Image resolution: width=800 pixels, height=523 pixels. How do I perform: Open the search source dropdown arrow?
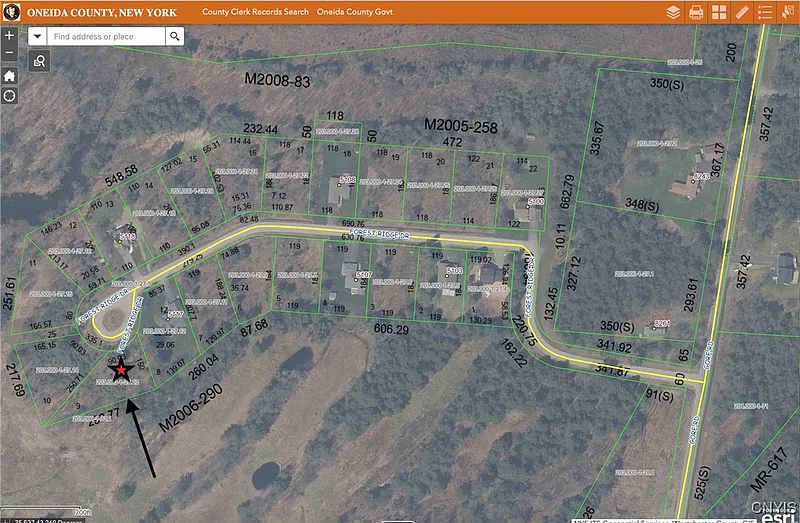(x=37, y=36)
